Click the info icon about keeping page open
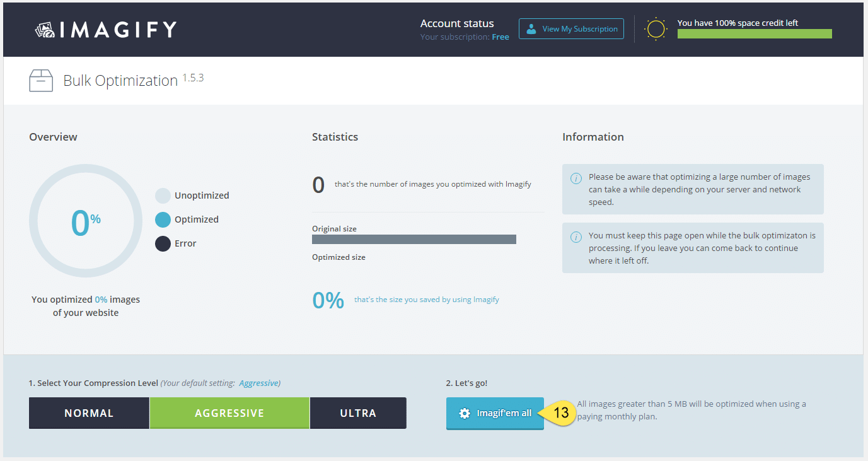 click(x=576, y=237)
